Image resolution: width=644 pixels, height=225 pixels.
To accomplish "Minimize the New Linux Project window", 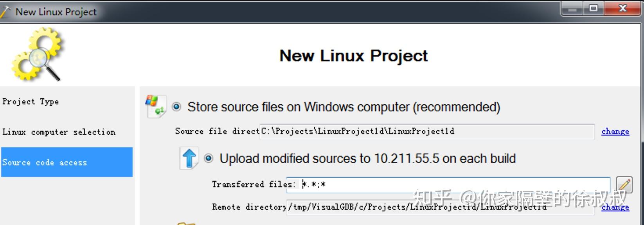I will [572, 9].
